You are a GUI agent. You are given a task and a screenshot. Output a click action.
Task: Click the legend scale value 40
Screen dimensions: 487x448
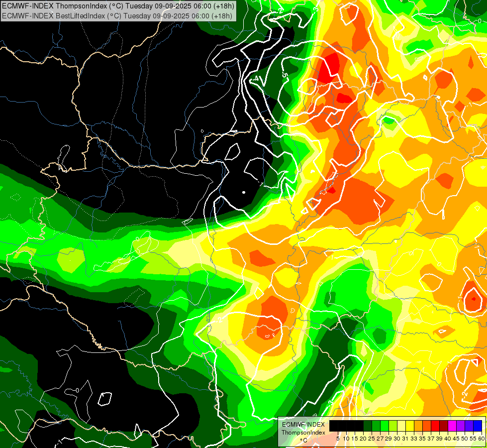click(x=448, y=439)
